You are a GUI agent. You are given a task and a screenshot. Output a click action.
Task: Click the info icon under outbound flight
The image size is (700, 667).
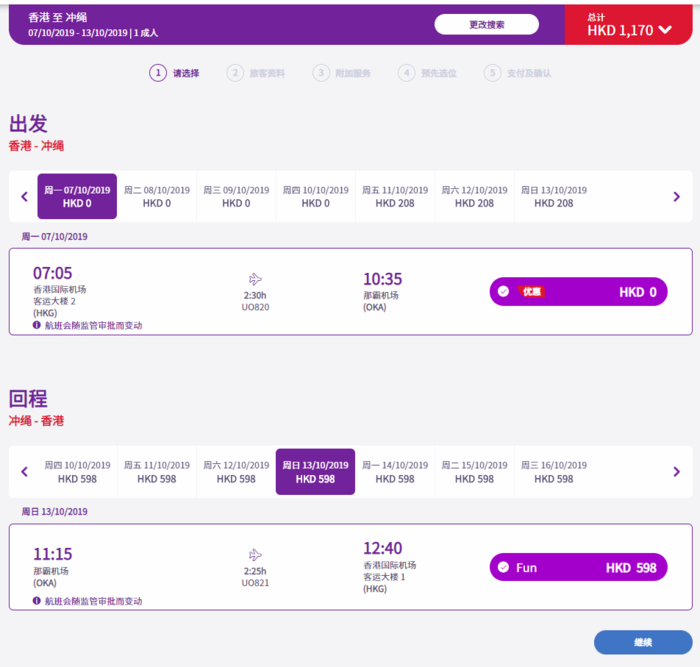pos(37,325)
